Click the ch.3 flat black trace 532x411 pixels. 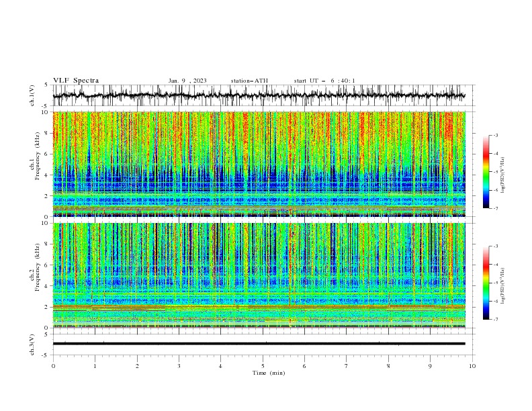click(259, 344)
